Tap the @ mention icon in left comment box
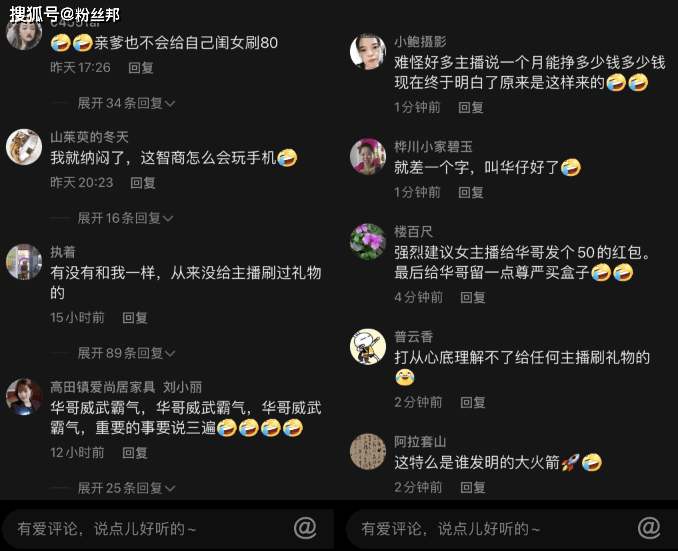Viewport: 678px width, 551px height. (305, 528)
